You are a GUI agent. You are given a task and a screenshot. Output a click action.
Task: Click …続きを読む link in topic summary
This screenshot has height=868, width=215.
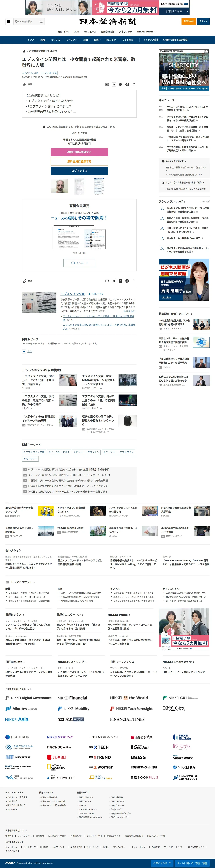[x=128, y=311]
